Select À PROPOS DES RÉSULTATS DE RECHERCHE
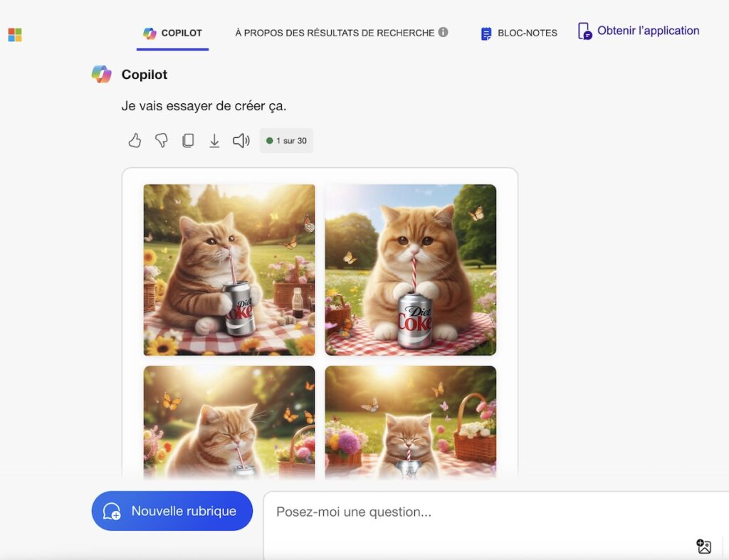Image resolution: width=729 pixels, height=560 pixels. [332, 33]
